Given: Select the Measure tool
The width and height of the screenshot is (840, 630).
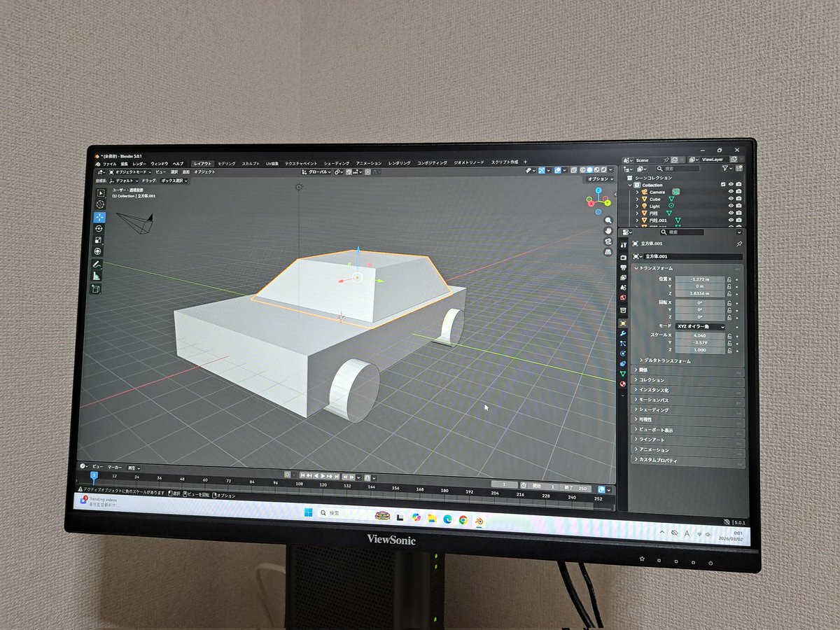Looking at the screenshot, I should 97,276.
